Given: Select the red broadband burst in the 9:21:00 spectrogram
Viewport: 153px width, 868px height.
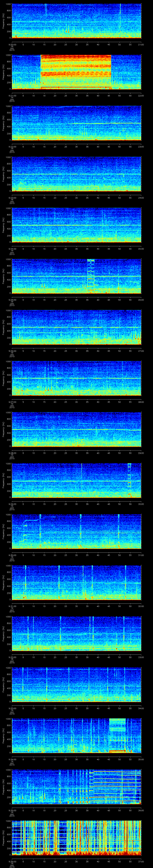Looking at the screenshot, I should [x=76, y=72].
